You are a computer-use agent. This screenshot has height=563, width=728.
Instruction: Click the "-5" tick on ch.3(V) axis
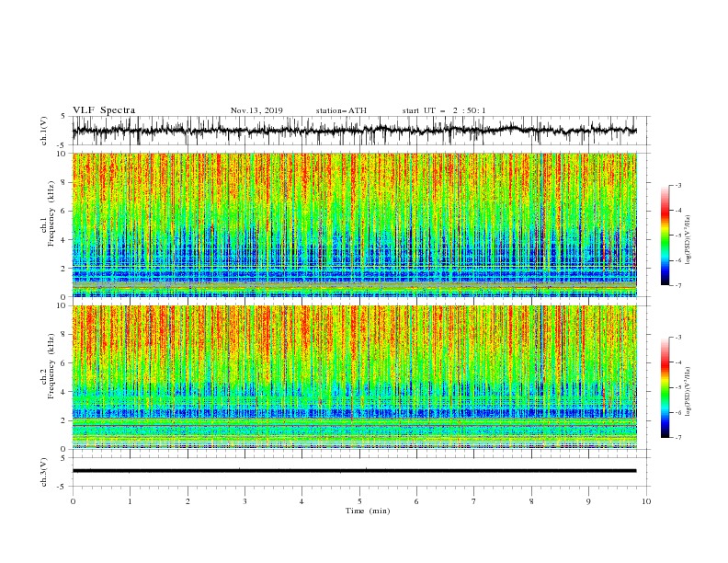click(63, 487)
